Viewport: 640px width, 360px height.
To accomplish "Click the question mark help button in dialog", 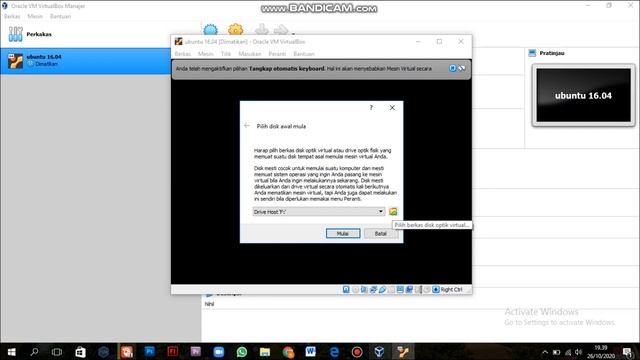I will pos(371,108).
